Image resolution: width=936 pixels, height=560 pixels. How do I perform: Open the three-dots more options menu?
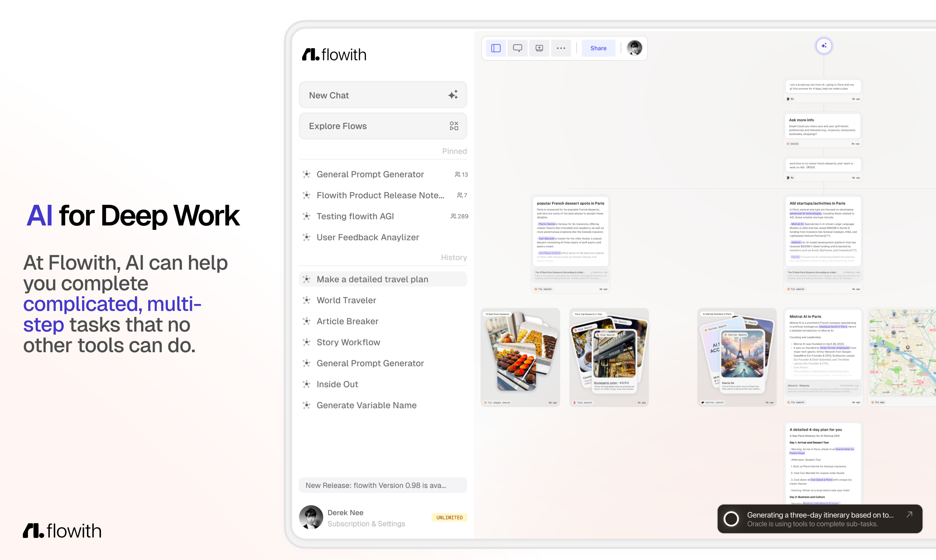pos(561,48)
